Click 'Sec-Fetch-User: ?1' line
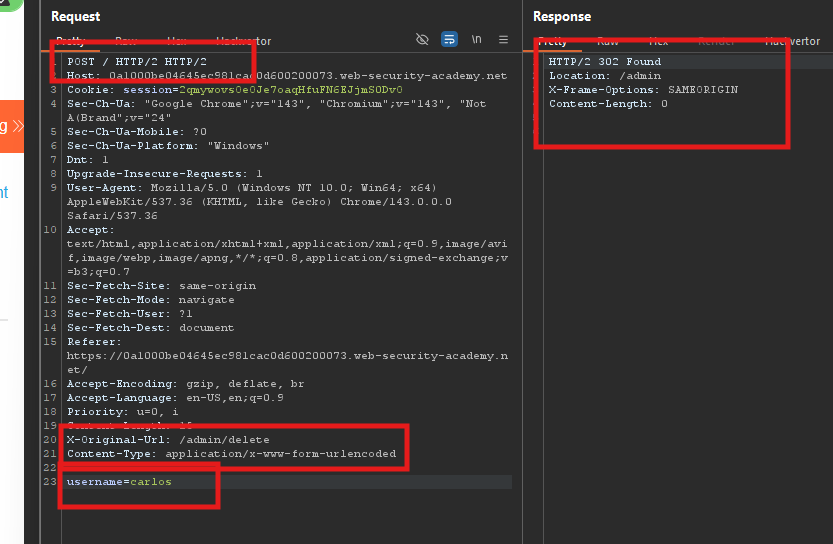The image size is (833, 544). coord(130,314)
